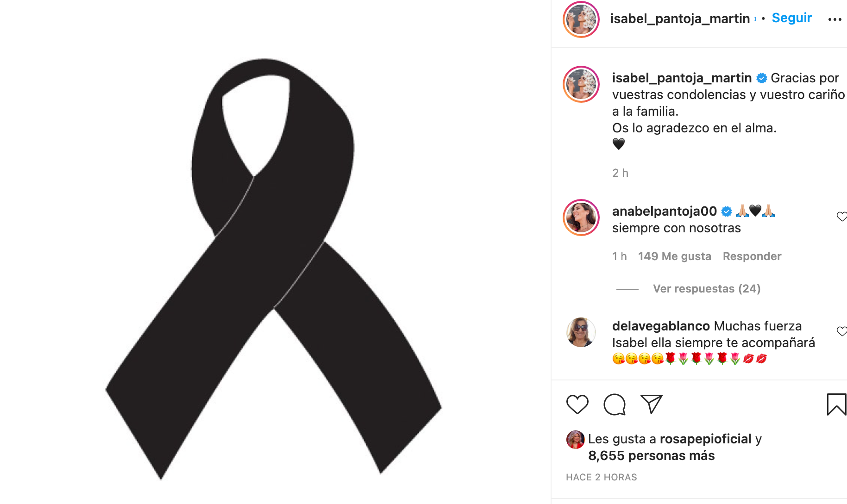Open rosapepioficial's small avatar in likes
The height and width of the screenshot is (504, 847).
tap(575, 440)
